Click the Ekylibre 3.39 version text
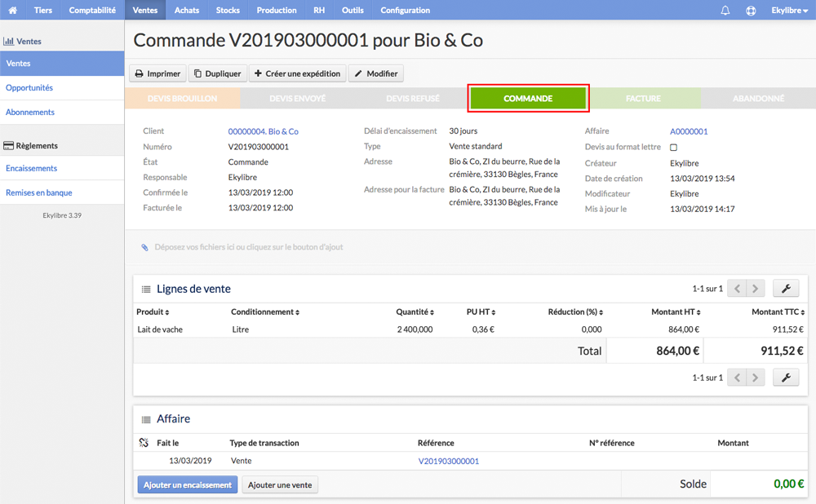The image size is (816, 504). point(62,215)
